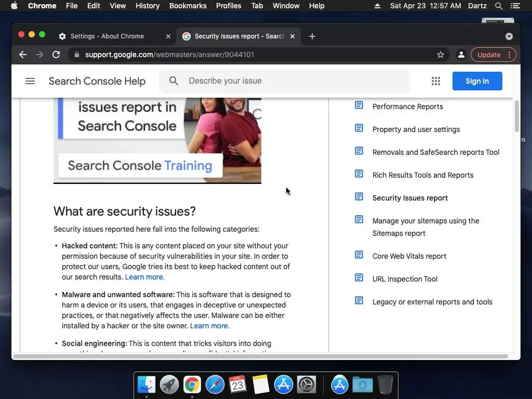This screenshot has width=532, height=399.
Task: Open the Chrome profile avatar icon
Action: point(461,55)
